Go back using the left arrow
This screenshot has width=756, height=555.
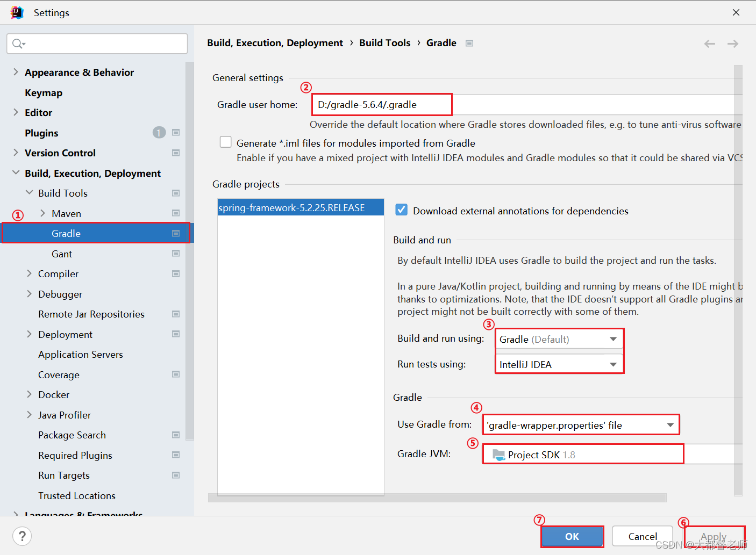(710, 44)
